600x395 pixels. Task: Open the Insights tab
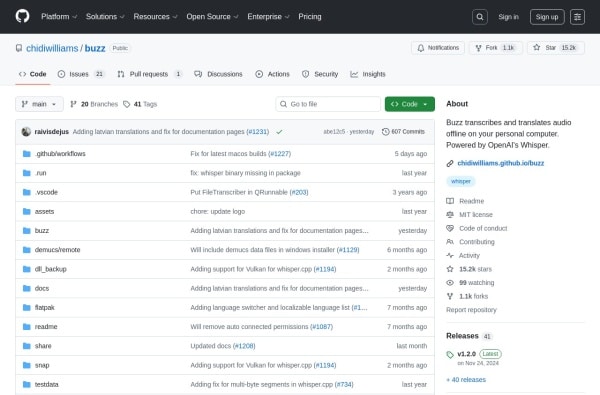[x=368, y=74]
